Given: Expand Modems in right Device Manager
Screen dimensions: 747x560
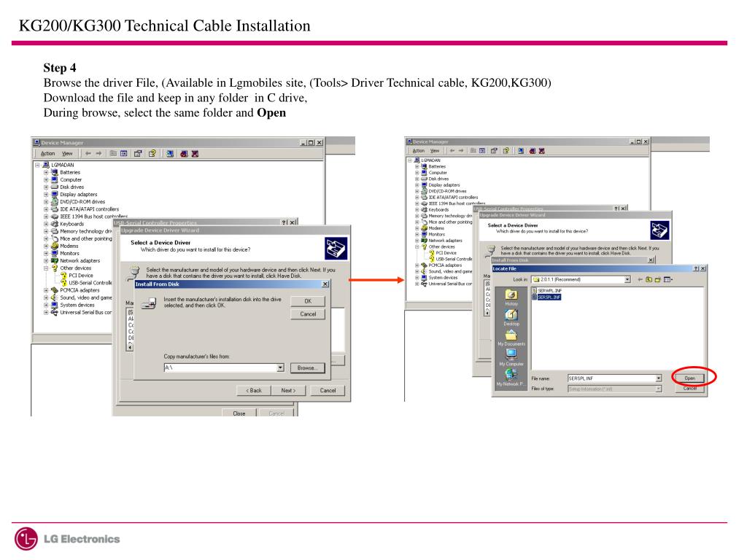Looking at the screenshot, I should click(417, 228).
